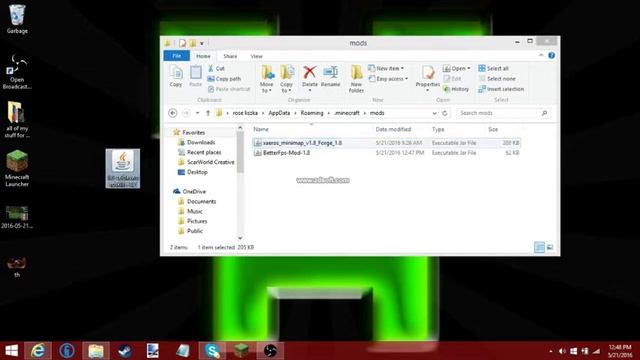
Task: Select OneDrive in navigation pane
Action: click(194, 191)
